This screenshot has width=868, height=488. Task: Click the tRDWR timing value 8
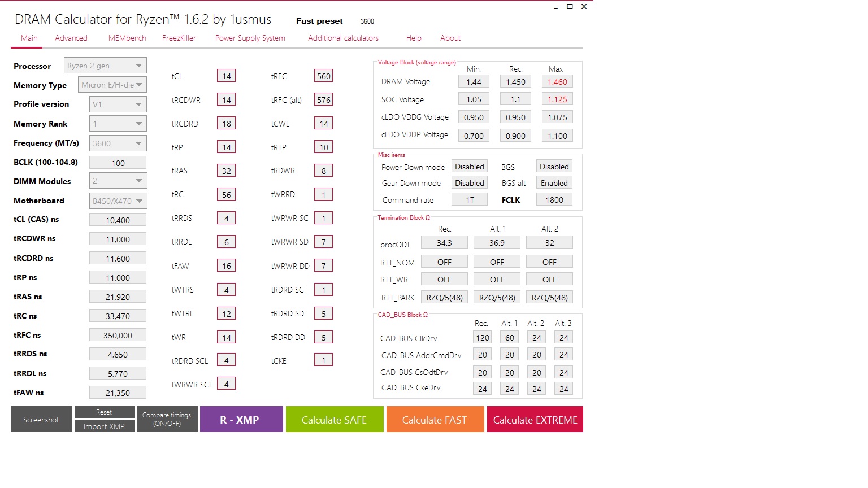[324, 171]
